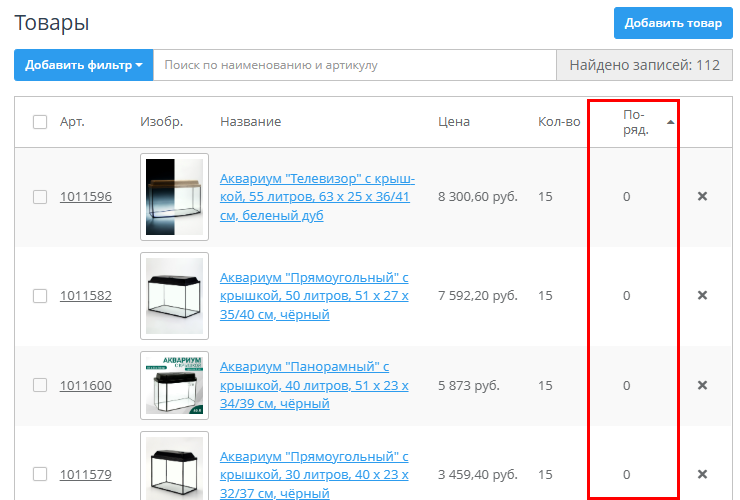Sort by Кол-во column header
The width and height of the screenshot is (740, 500).
click(x=559, y=122)
